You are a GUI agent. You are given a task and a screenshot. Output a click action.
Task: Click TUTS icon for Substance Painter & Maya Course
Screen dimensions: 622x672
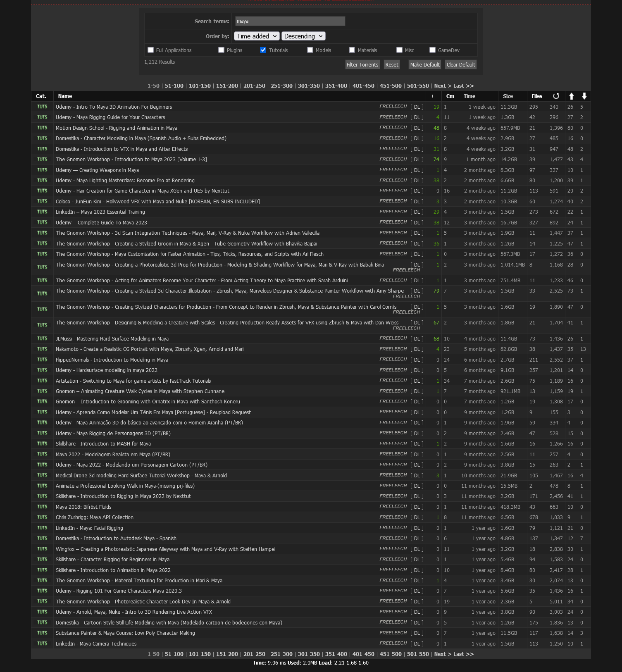coord(42,633)
